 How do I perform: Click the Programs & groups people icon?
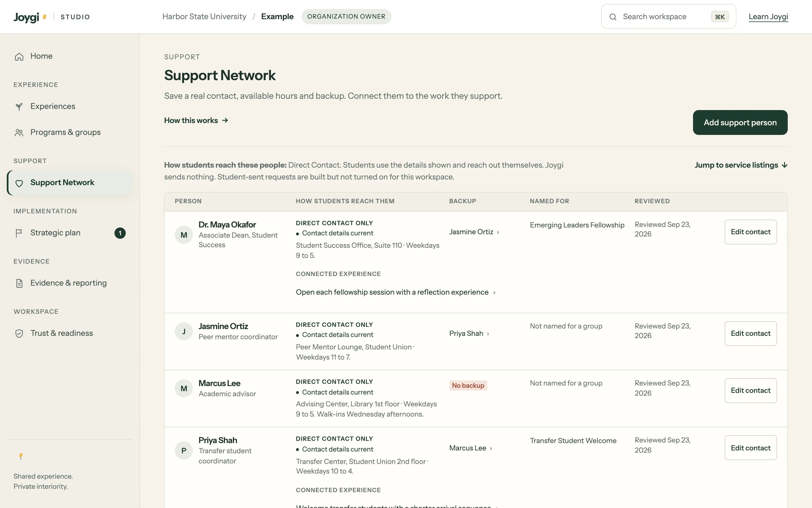(19, 132)
